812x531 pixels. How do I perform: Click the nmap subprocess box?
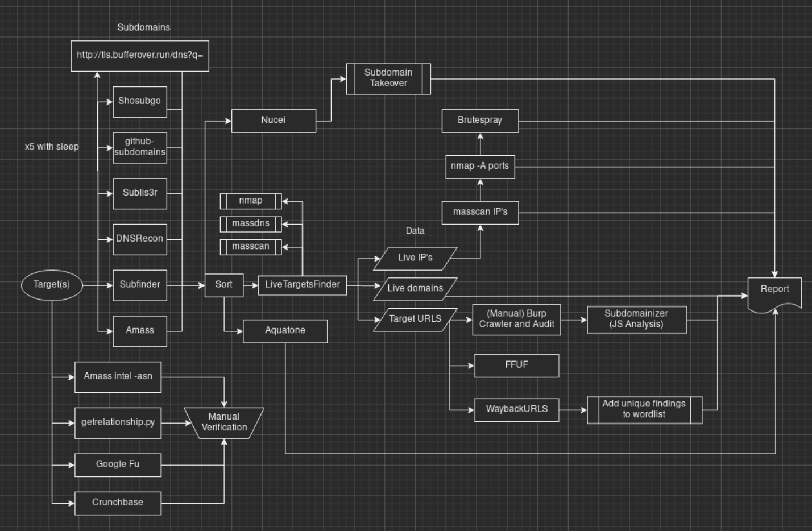pos(251,201)
